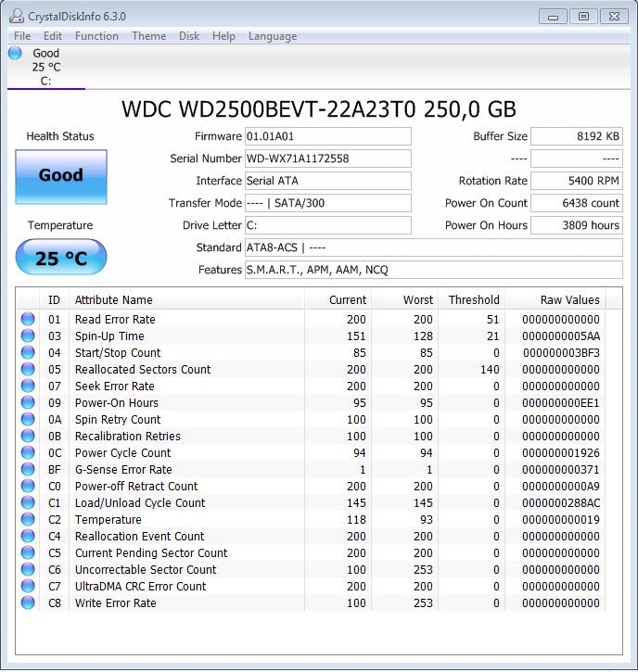The height and width of the screenshot is (672, 638).
Task: Open the Language menu
Action: tap(273, 36)
